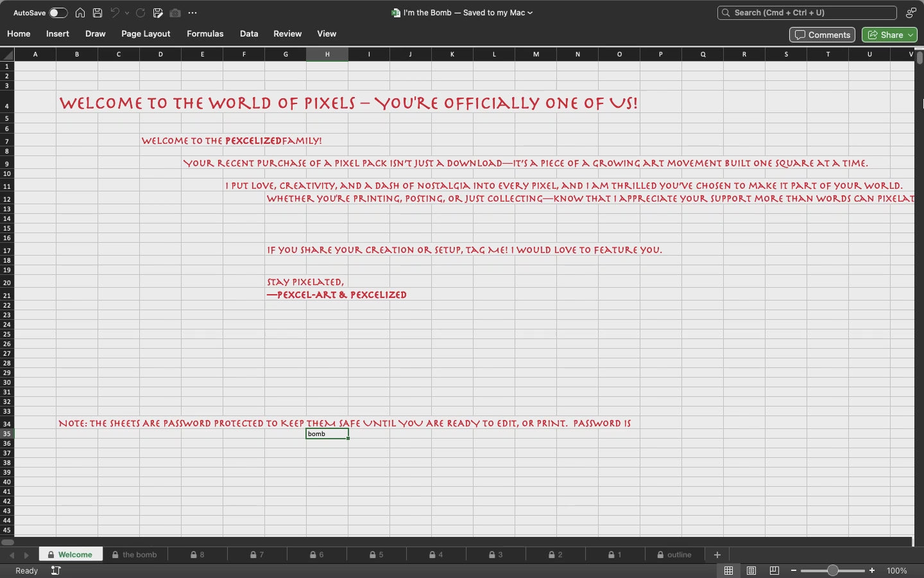Click the 100% zoom level button
924x578 pixels.
point(896,570)
